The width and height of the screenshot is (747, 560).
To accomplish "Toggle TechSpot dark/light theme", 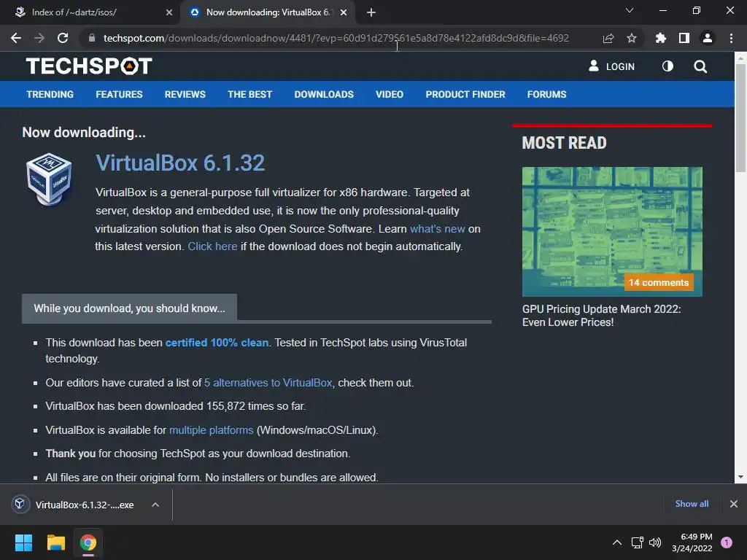I will tap(667, 66).
